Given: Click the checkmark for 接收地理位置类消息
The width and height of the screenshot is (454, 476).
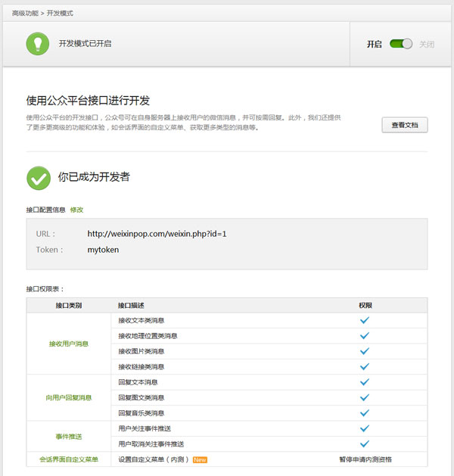Looking at the screenshot, I should pos(365,335).
